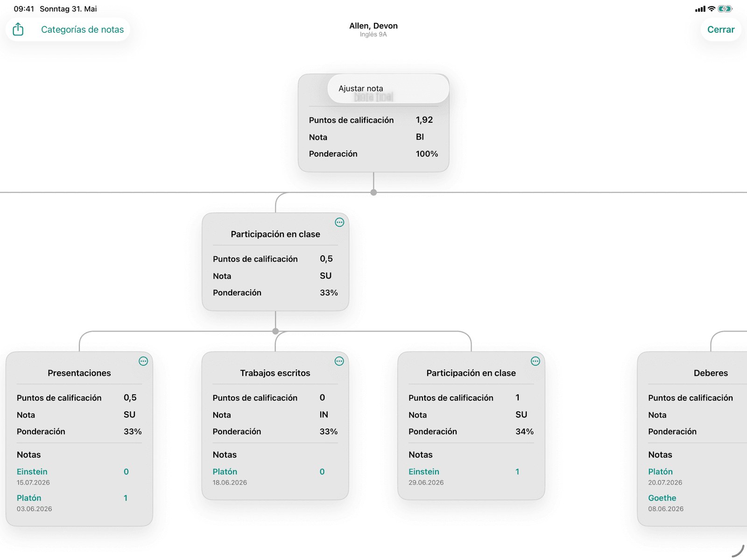Select the Deberes category card title

click(711, 373)
